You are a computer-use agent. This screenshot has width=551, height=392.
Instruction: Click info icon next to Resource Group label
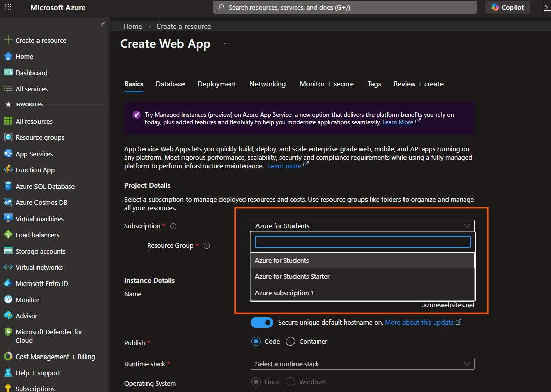[207, 246]
